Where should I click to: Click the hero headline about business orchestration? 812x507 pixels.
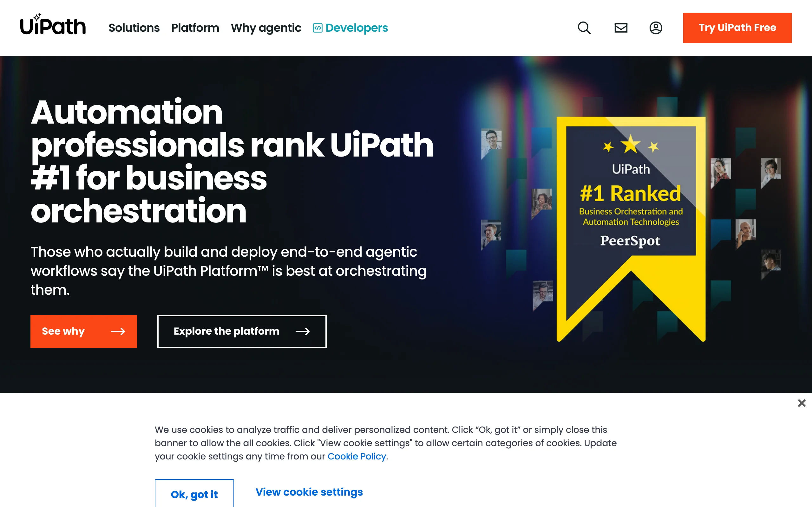tap(232, 161)
